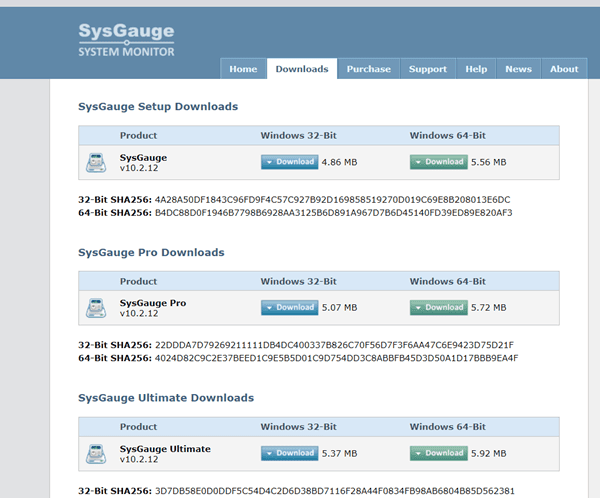Click the 64-Bit SHA256 hash starting 4024D82C
The image size is (600, 498).
[336, 358]
